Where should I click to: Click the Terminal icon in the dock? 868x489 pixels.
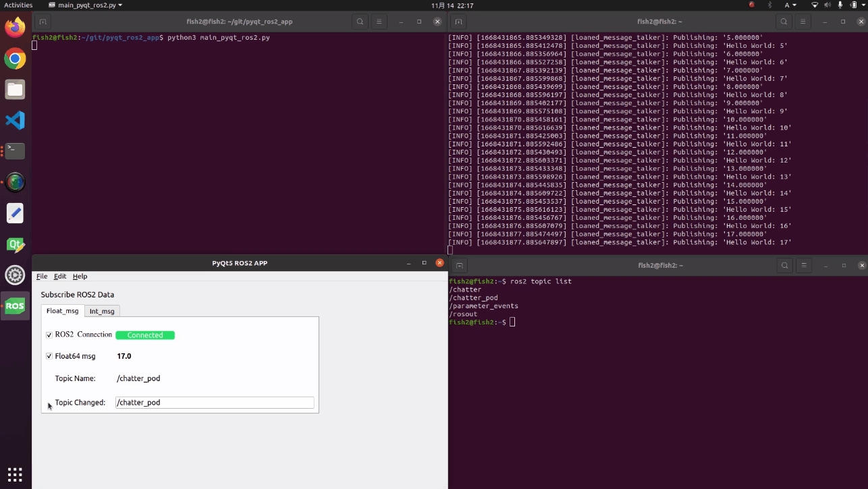click(x=15, y=151)
